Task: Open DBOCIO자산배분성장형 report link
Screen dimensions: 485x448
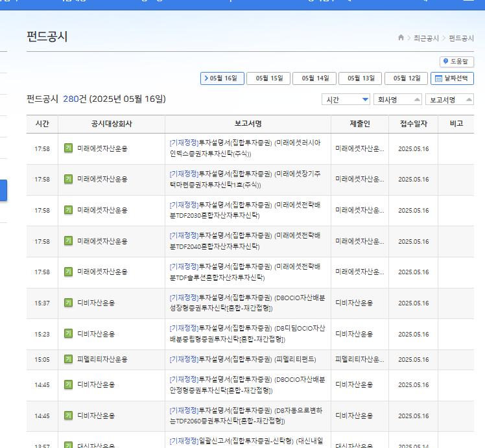Action: tap(247, 303)
